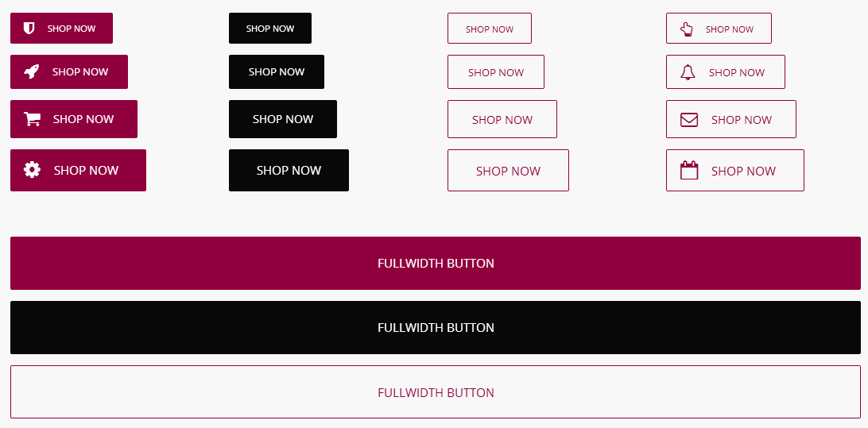Click the outlined Fullwidth Button
868x428 pixels.
436,392
